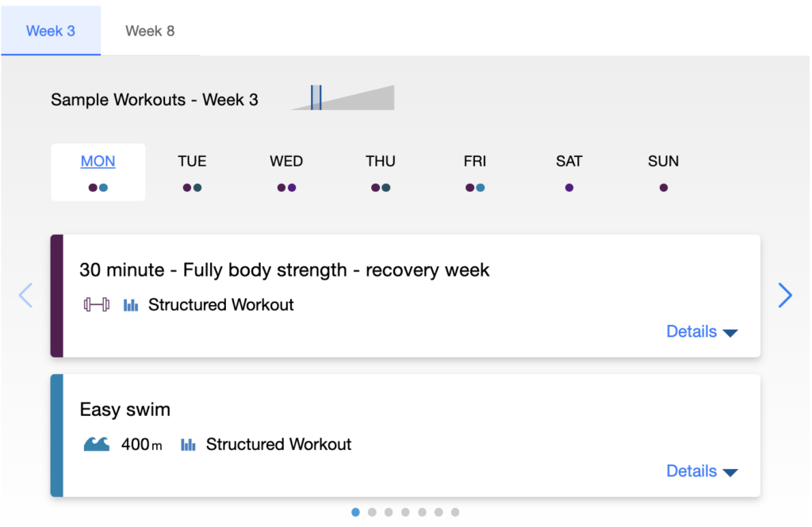
Task: Click the first carousel pagination dot
Action: point(355,512)
